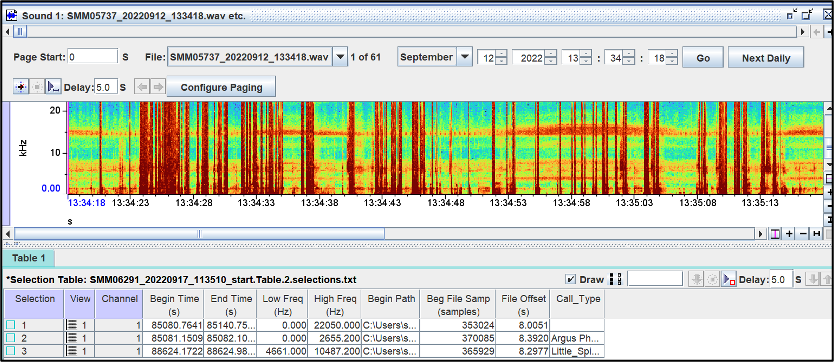Click the Channel column header
This screenshot has width=834, height=362.
tap(119, 305)
